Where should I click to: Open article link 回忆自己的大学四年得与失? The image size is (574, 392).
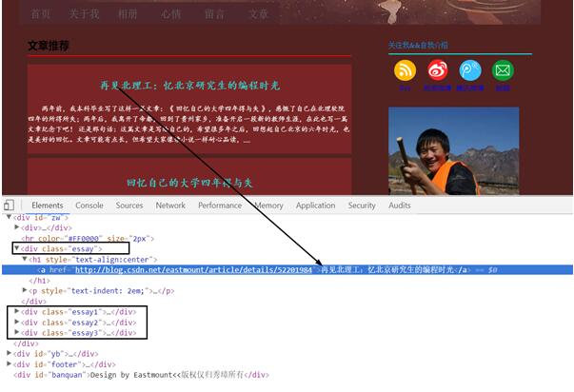(x=190, y=183)
